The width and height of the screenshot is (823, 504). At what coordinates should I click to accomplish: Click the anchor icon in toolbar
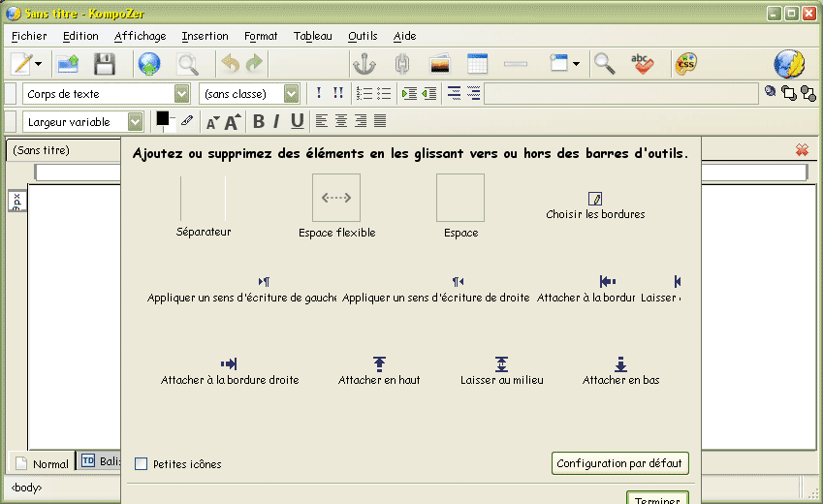(363, 65)
